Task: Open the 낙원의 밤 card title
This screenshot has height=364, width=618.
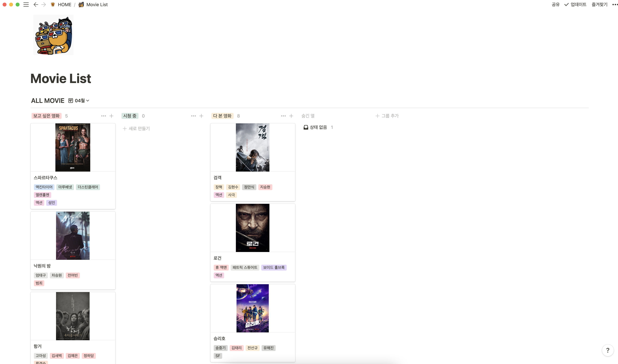Action: point(42,266)
